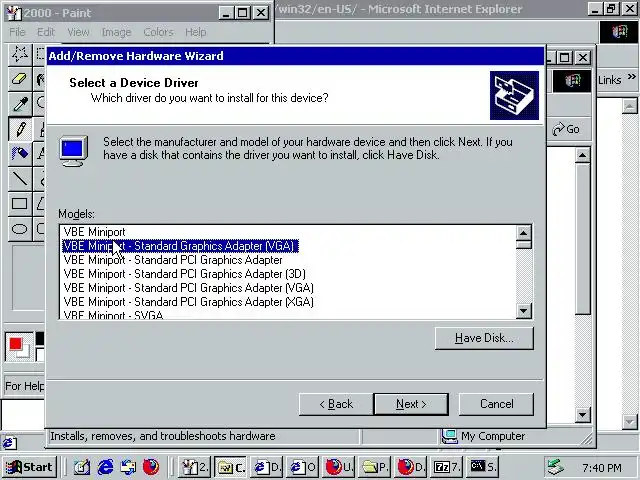Pick the Rectangle shape tool in Paint
The image size is (640, 480).
tap(20, 203)
